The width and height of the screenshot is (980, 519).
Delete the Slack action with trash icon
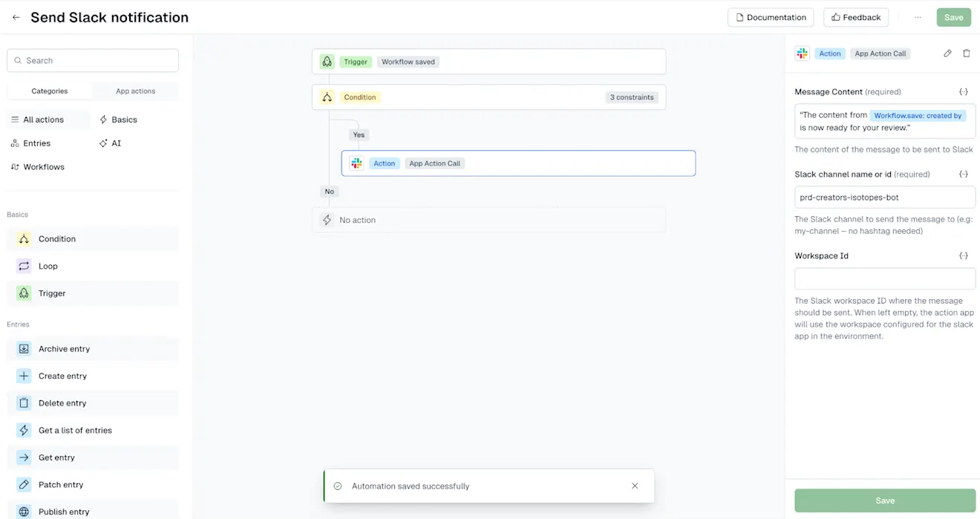click(967, 53)
